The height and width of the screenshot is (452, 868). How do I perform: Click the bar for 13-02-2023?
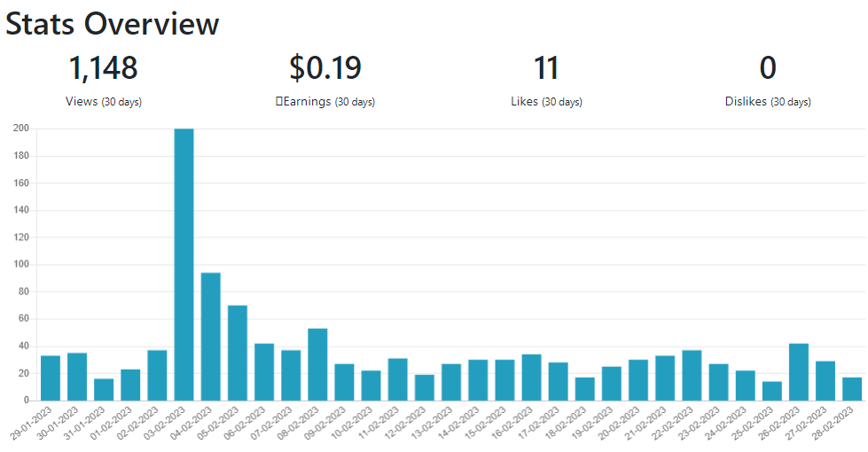[x=451, y=382]
